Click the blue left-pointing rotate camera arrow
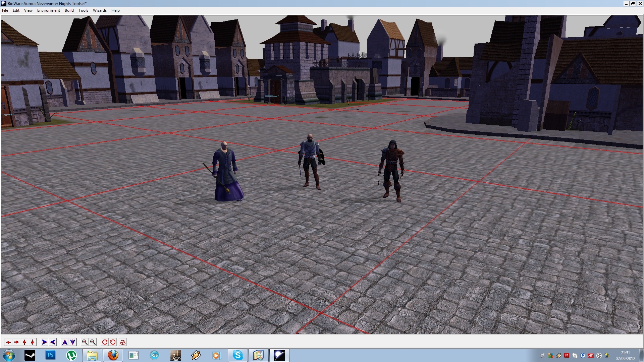This screenshot has height=362, width=644. point(53,342)
